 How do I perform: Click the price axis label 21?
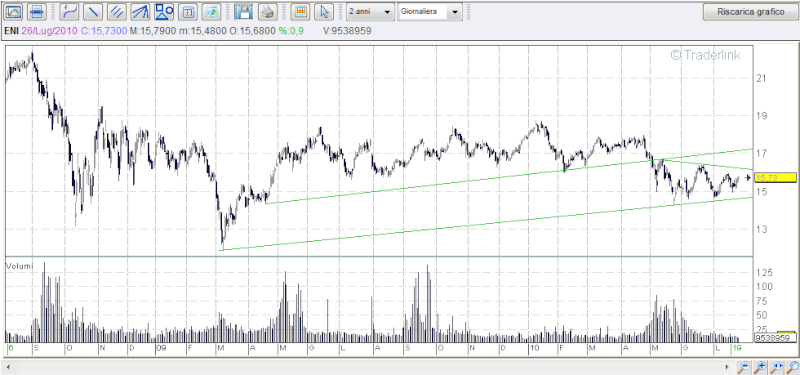[761, 78]
